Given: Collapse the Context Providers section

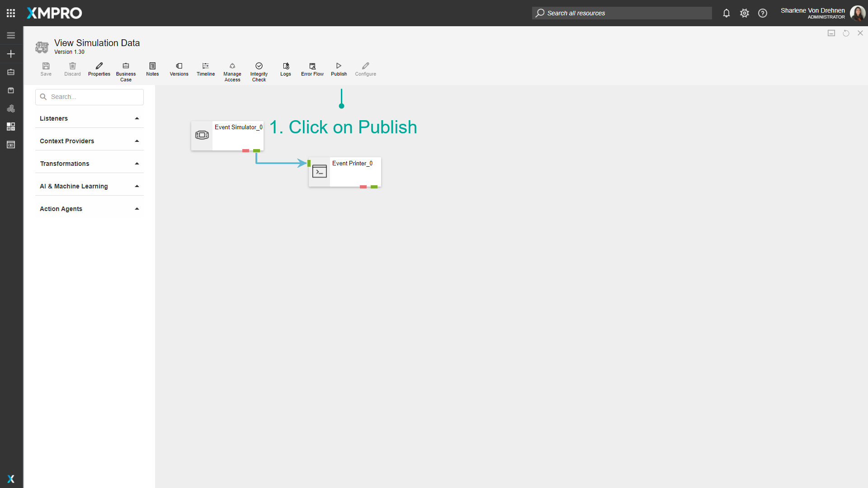Looking at the screenshot, I should 137,141.
